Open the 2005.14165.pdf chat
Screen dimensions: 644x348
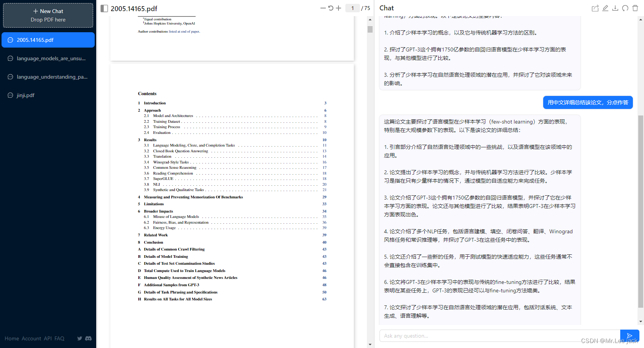click(48, 40)
